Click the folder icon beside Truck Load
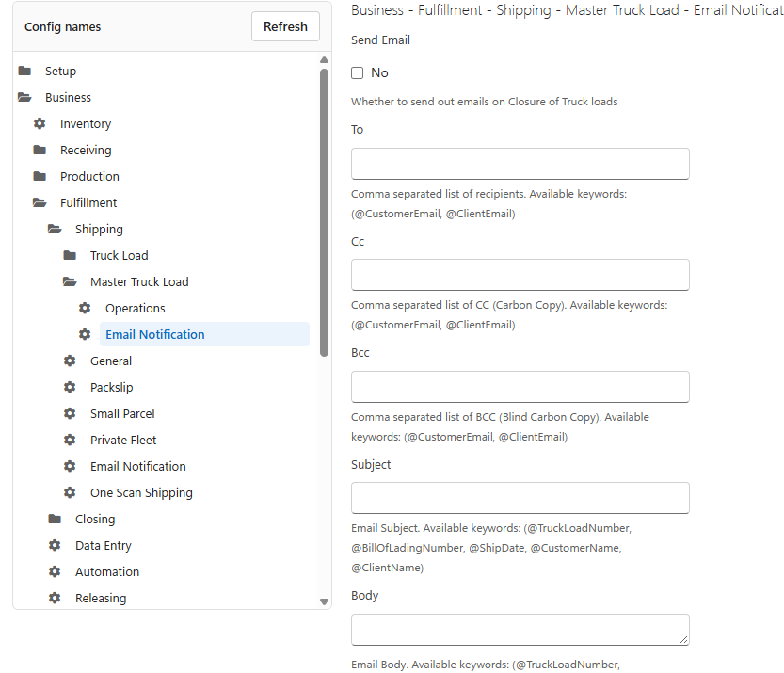The image size is (784, 673). (70, 255)
